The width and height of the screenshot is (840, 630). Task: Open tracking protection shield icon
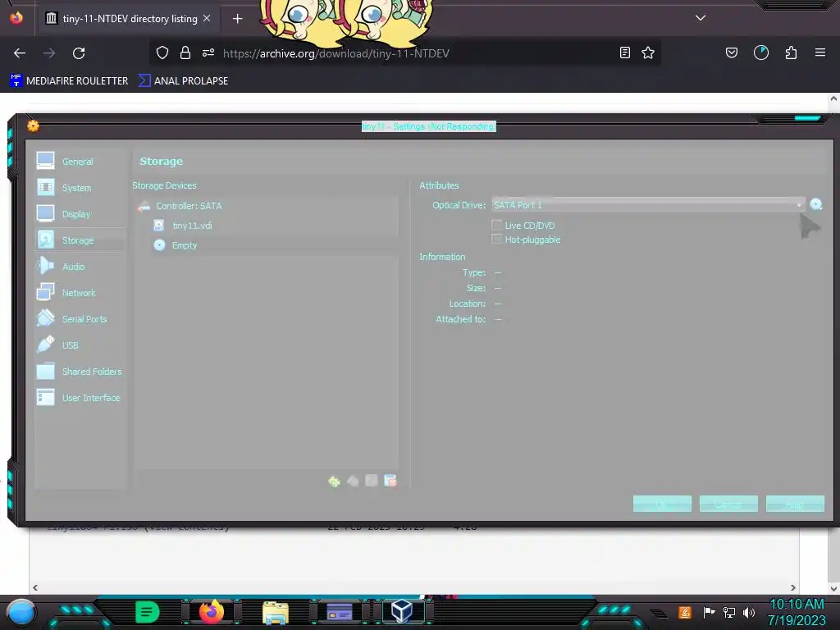click(x=162, y=52)
